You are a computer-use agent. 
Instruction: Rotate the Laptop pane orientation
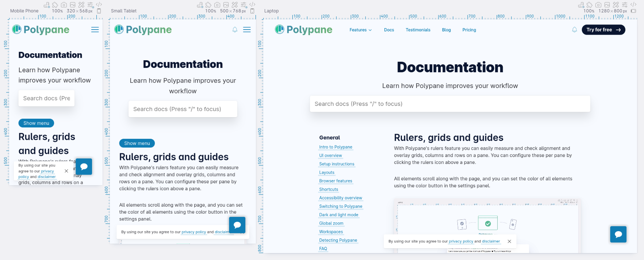click(x=633, y=11)
